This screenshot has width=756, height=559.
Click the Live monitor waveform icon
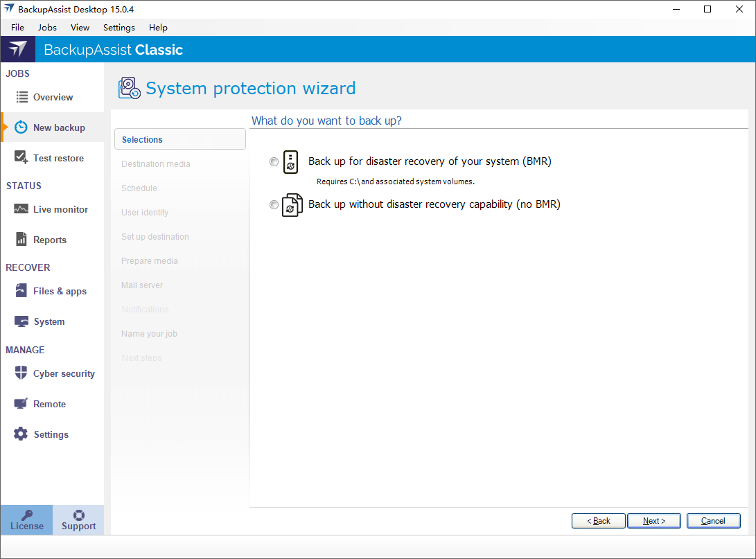(x=21, y=208)
